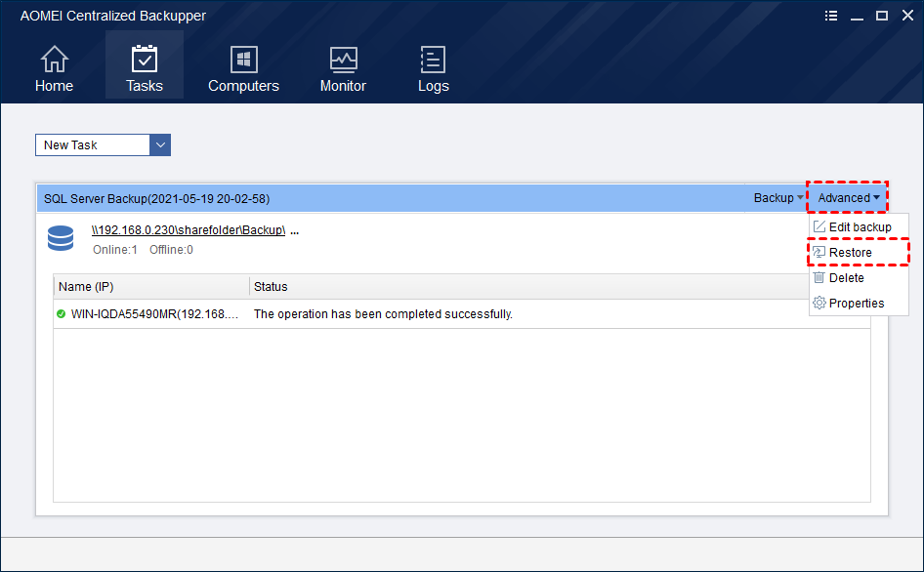
Task: Open the Computers section icon
Action: pyautogui.click(x=243, y=60)
